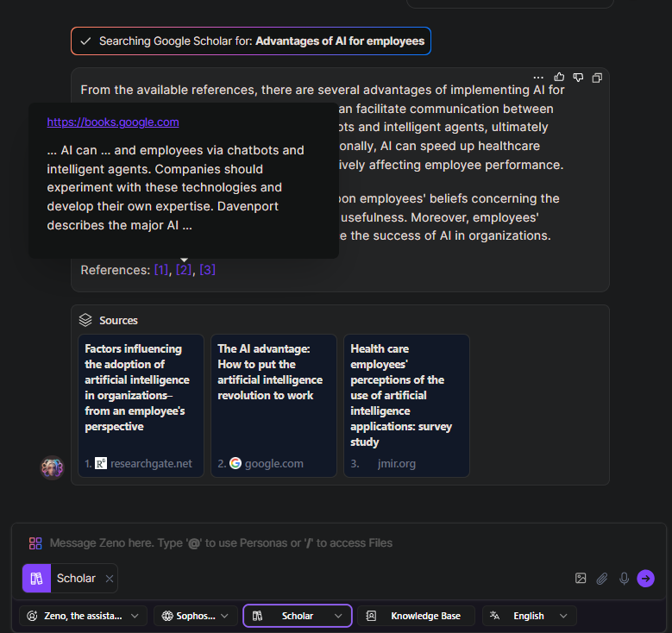Click reference link [1]
The image size is (672, 633).
coord(161,270)
